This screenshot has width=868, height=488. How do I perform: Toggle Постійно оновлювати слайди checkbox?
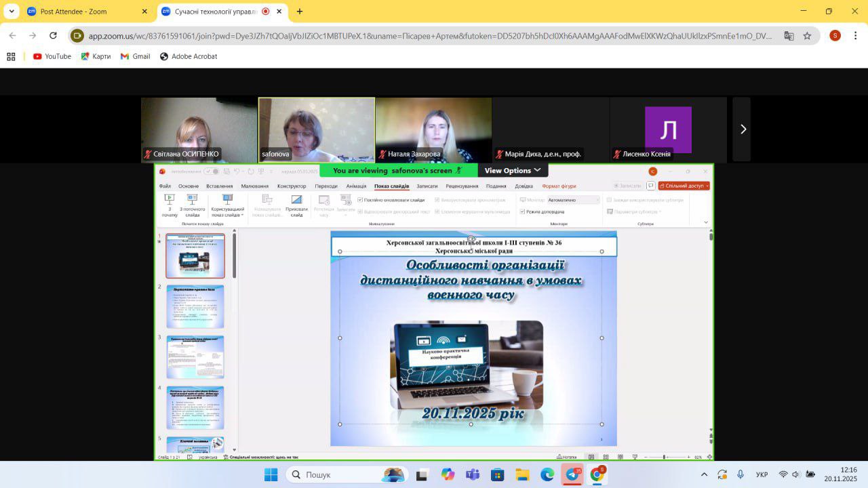[x=360, y=200]
